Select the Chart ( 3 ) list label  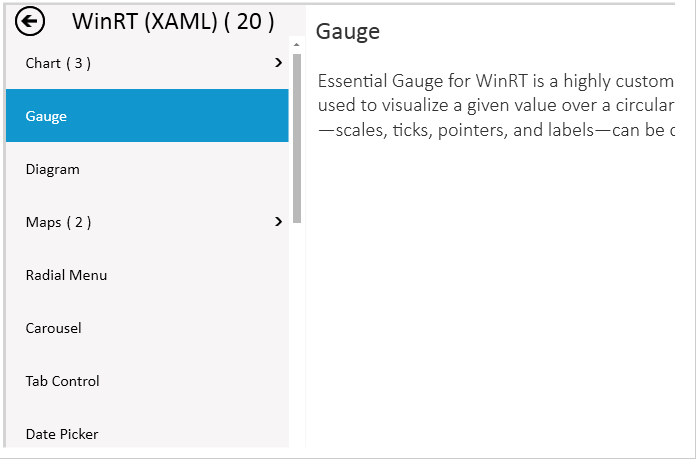(58, 63)
